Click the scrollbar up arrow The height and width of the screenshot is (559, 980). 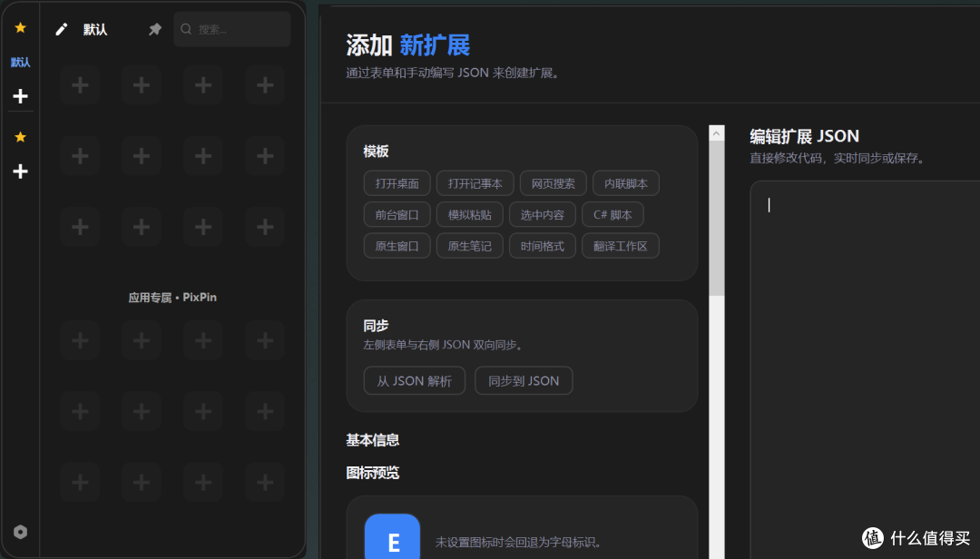pos(716,133)
